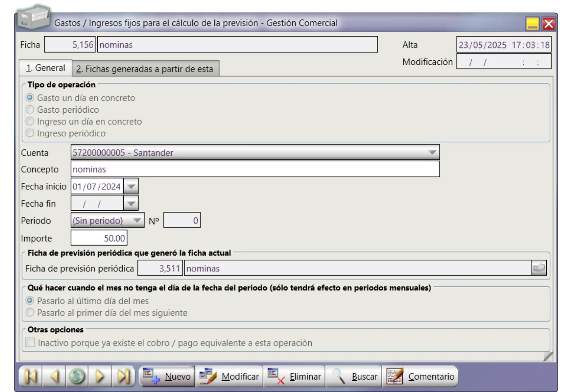Go to next record arrow

[100, 376]
